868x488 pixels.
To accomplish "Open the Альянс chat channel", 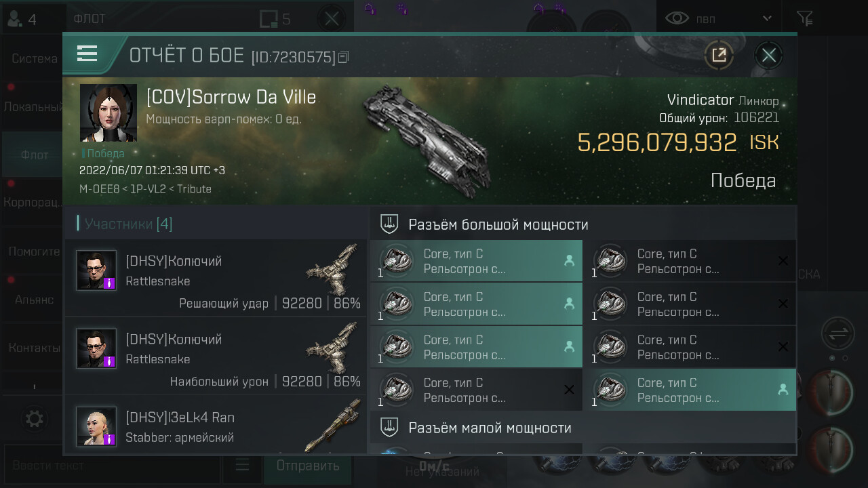I will point(34,299).
